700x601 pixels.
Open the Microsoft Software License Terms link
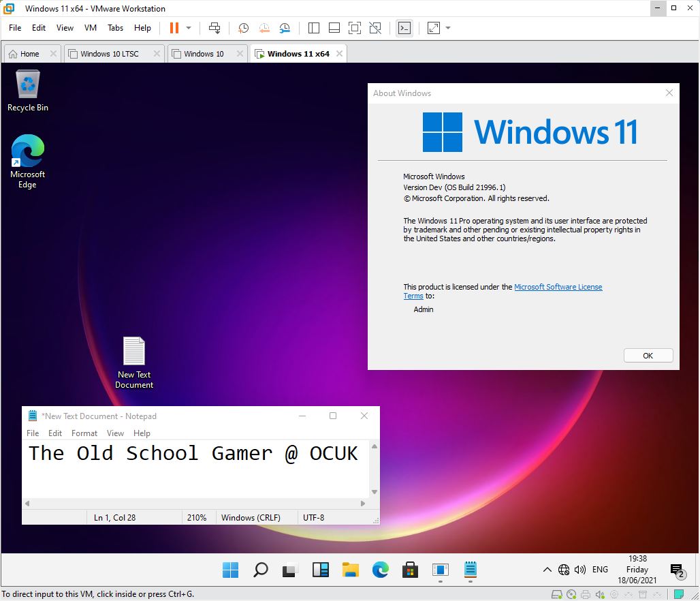[x=558, y=287]
